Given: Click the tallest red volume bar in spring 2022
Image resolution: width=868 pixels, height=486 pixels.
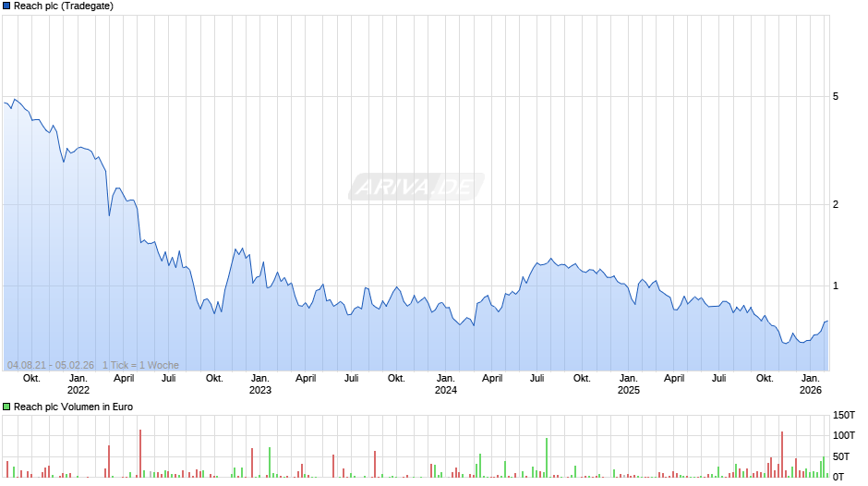Looking at the screenshot, I should pyautogui.click(x=140, y=454).
